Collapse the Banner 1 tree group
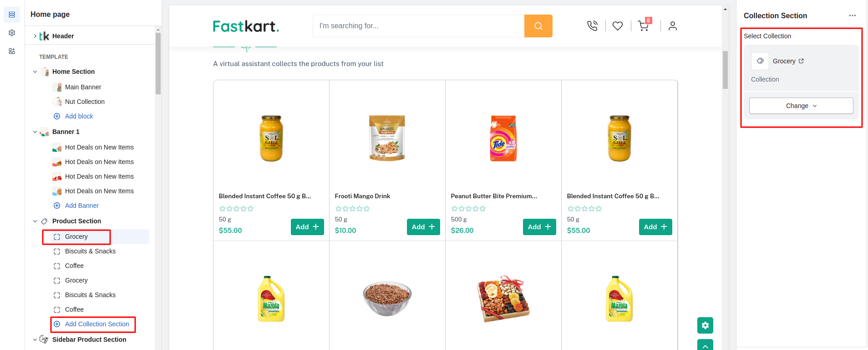Screen dimensions: 868x350 [35, 132]
